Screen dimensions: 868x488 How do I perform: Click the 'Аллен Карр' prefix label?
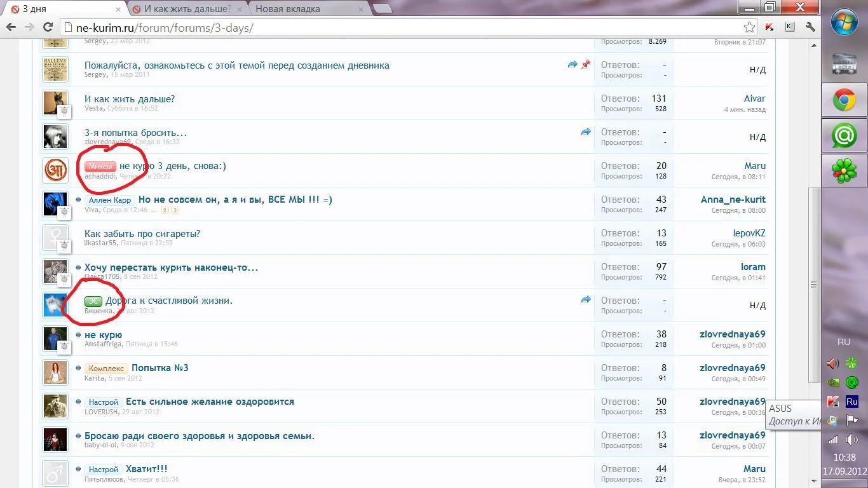(110, 200)
